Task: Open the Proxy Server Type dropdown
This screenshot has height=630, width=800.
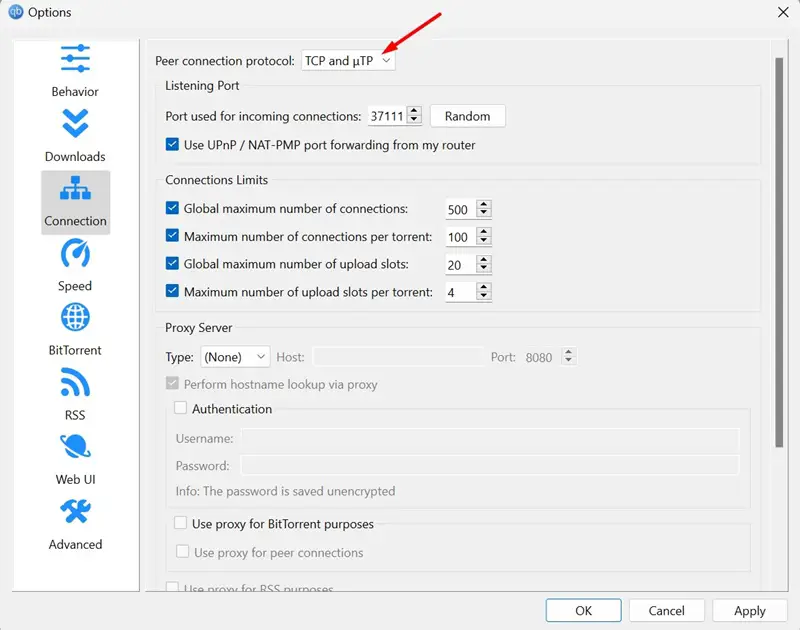Action: [x=235, y=357]
